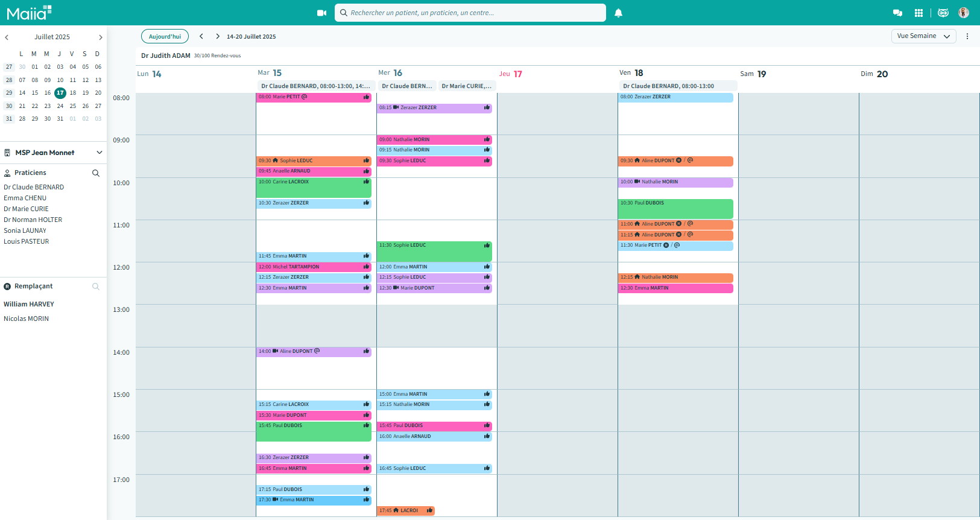Image resolution: width=980 pixels, height=520 pixels.
Task: Search replacements using the Remplaçant magnifier icon
Action: pyautogui.click(x=95, y=287)
